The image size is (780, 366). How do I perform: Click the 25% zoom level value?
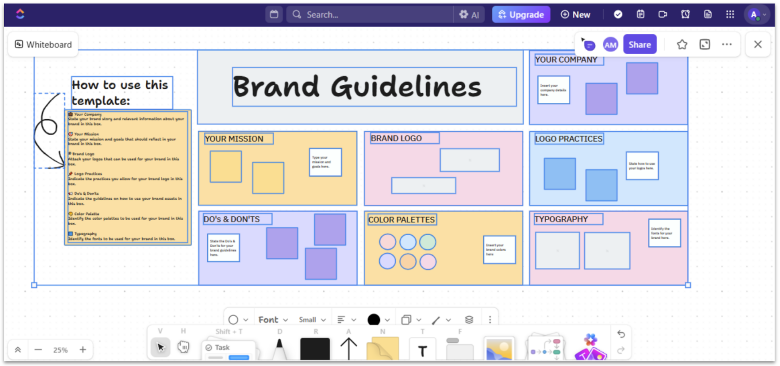coord(60,350)
